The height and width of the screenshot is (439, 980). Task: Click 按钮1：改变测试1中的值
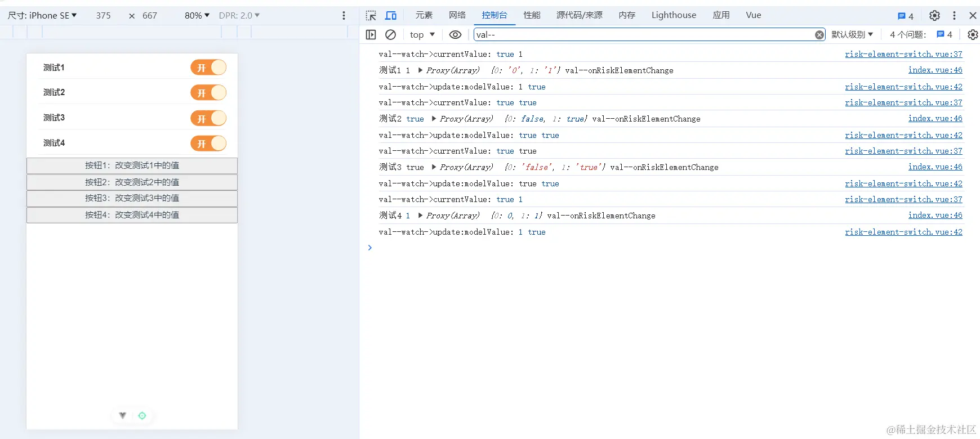132,165
